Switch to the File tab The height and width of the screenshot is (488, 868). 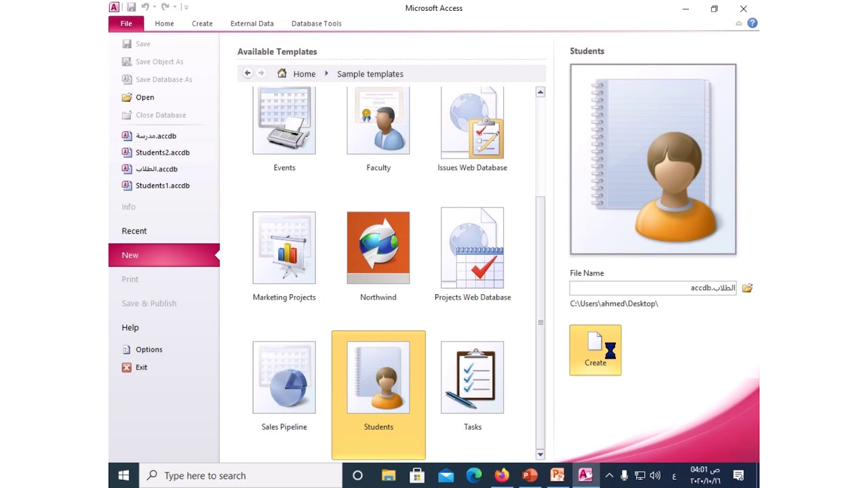click(x=126, y=23)
